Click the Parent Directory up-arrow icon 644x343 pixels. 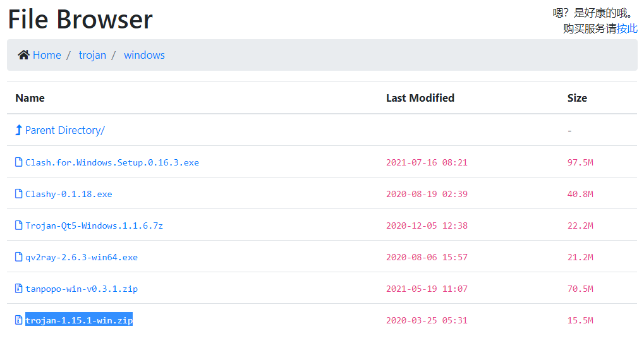coord(18,130)
